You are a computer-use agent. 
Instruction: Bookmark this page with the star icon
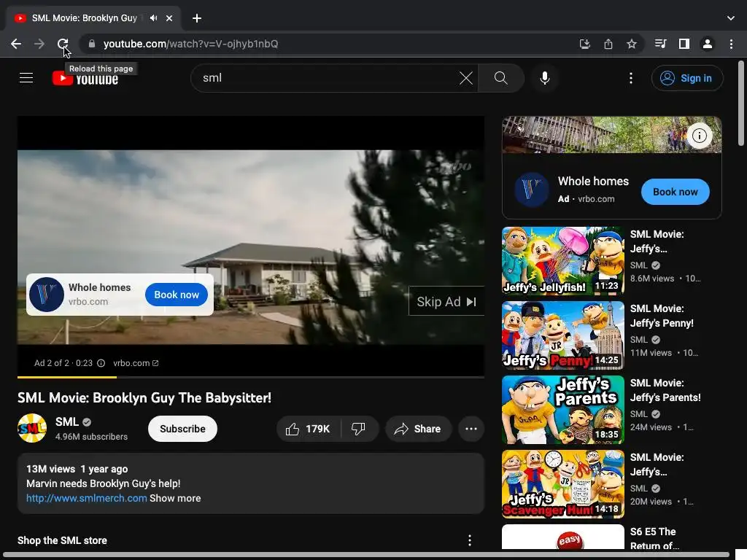click(632, 44)
